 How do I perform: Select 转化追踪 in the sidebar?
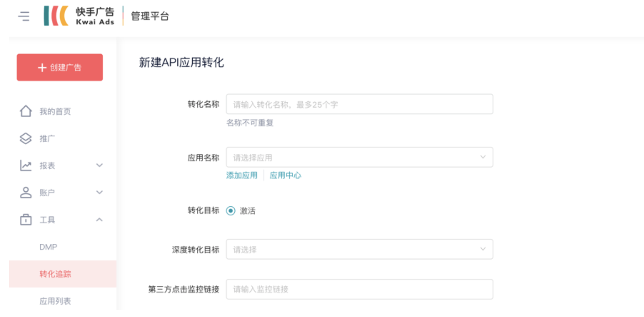coord(55,274)
